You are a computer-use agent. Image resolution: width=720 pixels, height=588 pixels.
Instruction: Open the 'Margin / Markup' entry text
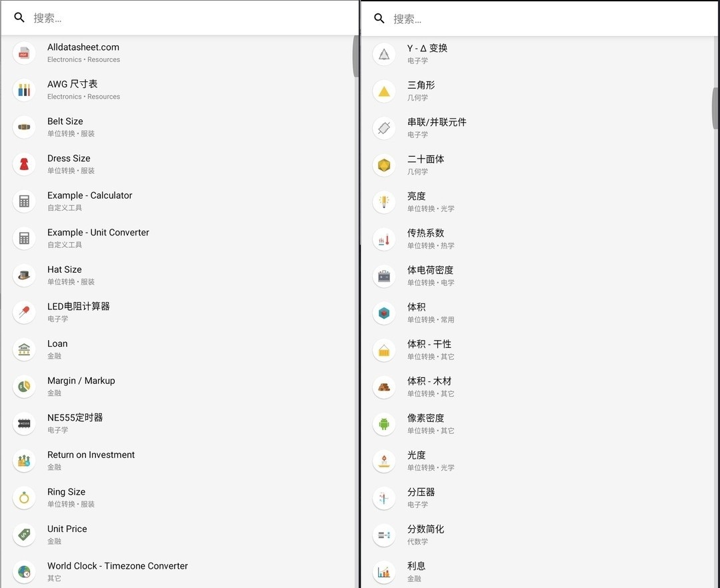[81, 381]
